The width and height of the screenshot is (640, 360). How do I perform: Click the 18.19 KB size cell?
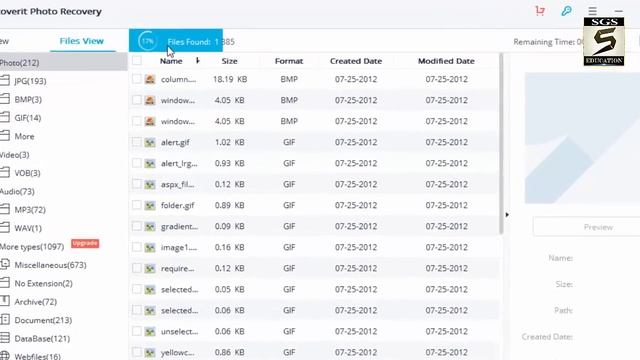click(230, 79)
